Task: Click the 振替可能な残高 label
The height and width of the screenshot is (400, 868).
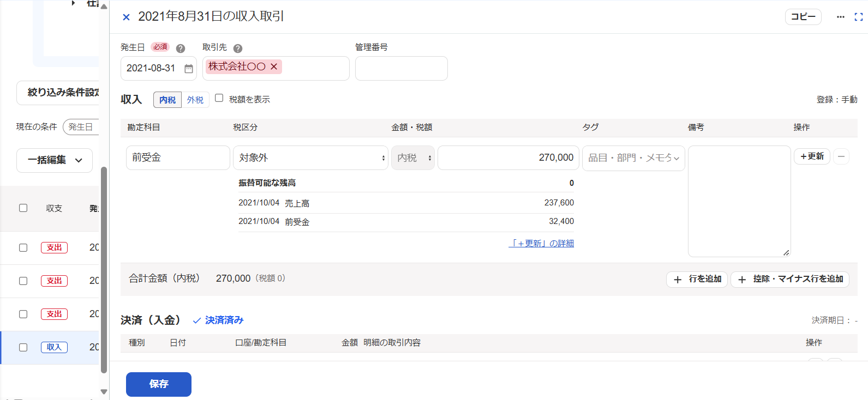Action: point(267,183)
